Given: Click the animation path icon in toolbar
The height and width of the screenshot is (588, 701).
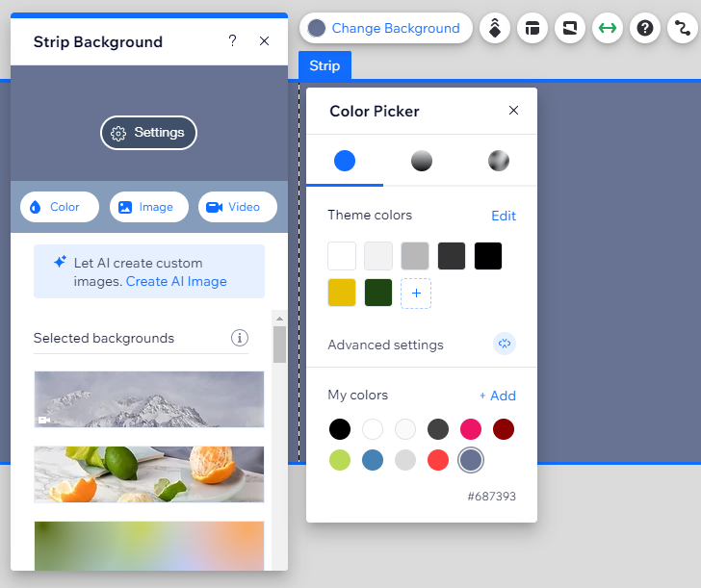Looking at the screenshot, I should click(682, 28).
